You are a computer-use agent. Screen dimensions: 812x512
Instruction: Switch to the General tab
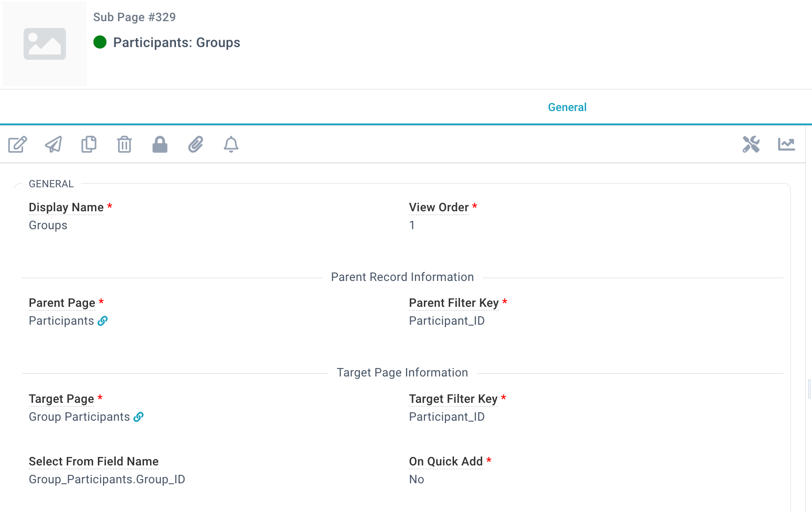(x=567, y=107)
